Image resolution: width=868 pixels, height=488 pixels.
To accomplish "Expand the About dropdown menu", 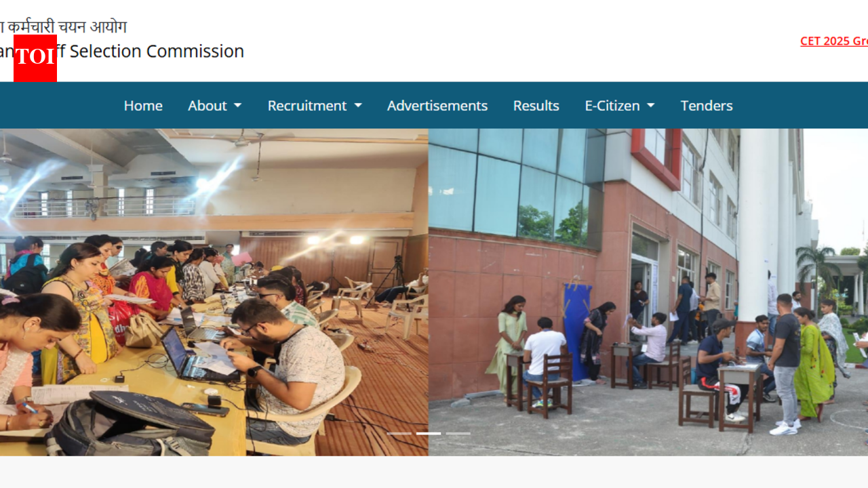I will click(215, 106).
